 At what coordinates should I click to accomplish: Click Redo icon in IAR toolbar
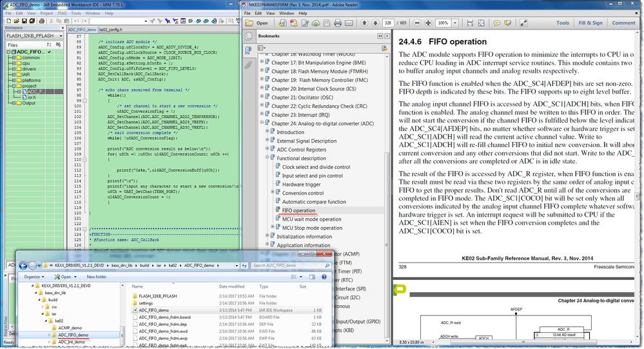tap(84, 21)
